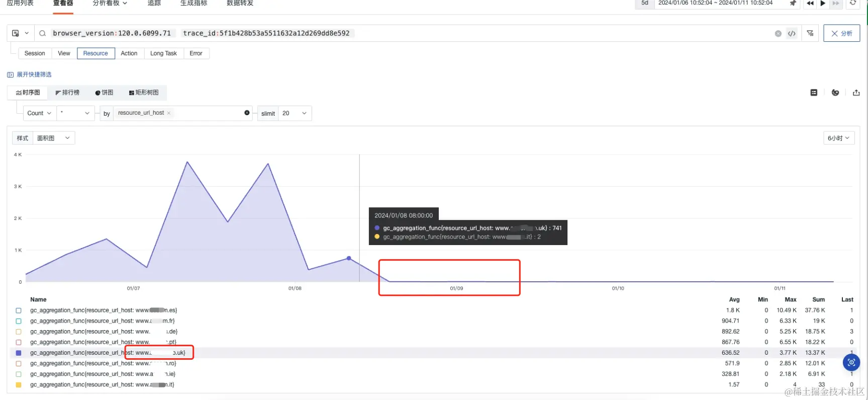Toggle the .uk host series checkbox
This screenshot has height=400, width=868.
[19, 353]
